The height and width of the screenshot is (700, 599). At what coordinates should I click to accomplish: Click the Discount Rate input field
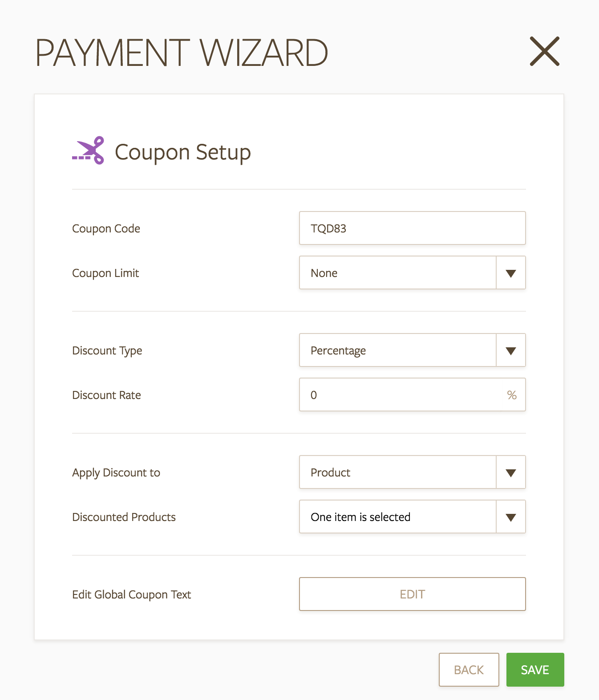pyautogui.click(x=401, y=395)
